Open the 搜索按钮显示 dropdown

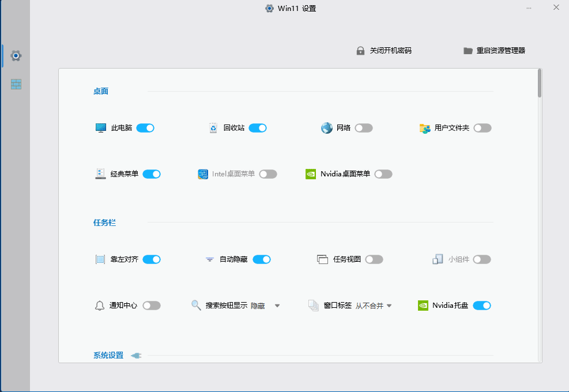click(277, 305)
